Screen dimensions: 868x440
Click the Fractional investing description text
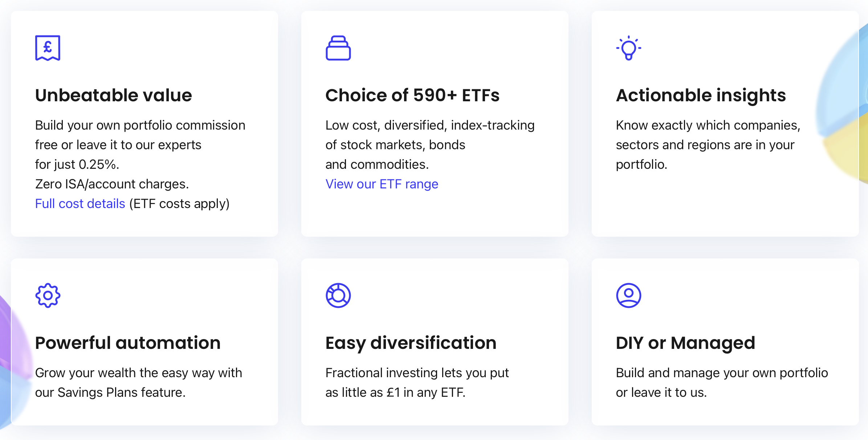[417, 383]
